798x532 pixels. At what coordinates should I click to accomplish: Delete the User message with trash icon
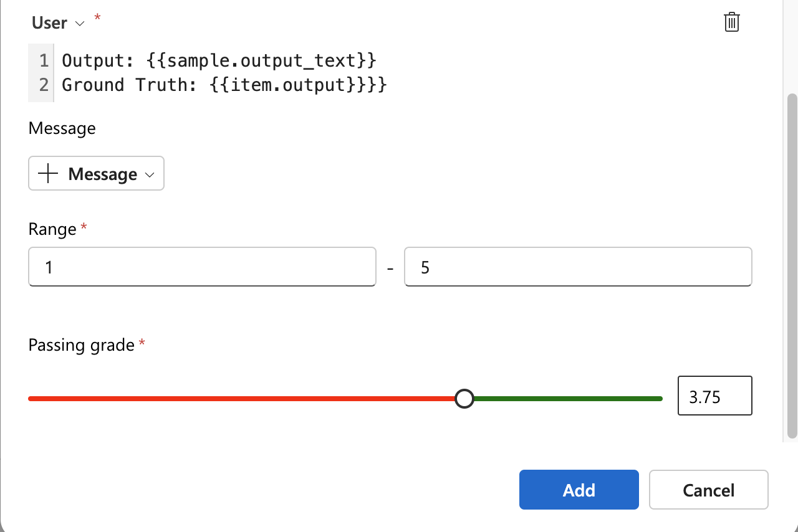click(x=731, y=22)
